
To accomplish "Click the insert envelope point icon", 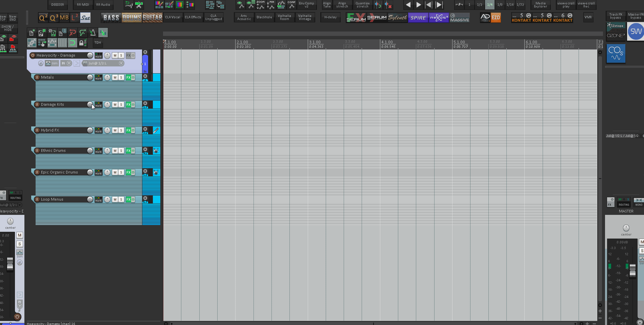I will point(378,5).
